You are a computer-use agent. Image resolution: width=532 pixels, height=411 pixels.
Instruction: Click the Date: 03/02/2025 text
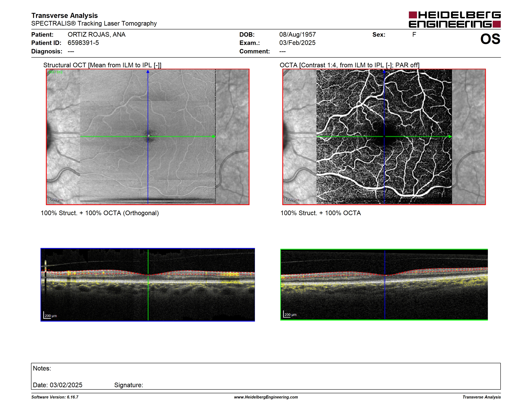[57, 385]
